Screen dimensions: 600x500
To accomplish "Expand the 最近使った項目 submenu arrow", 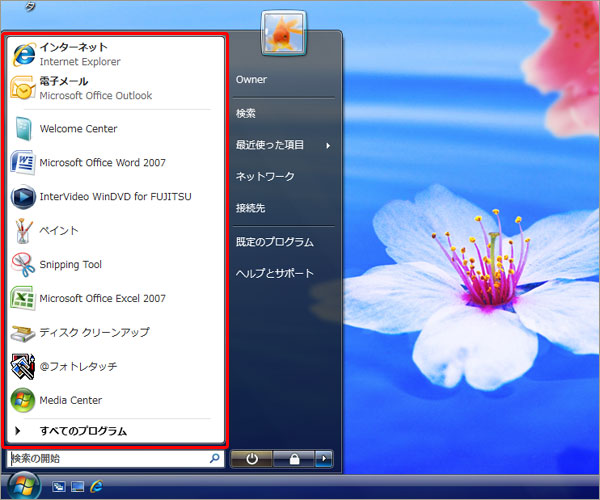I will (328, 145).
